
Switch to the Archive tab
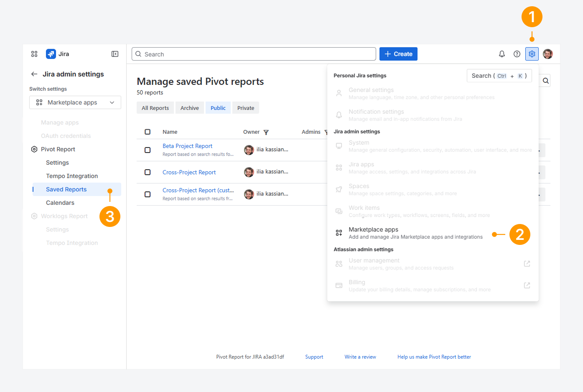190,108
